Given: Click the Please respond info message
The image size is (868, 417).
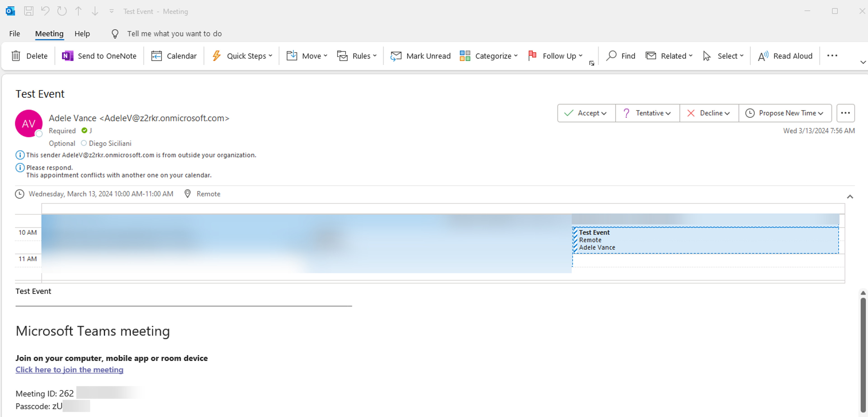Looking at the screenshot, I should 50,168.
